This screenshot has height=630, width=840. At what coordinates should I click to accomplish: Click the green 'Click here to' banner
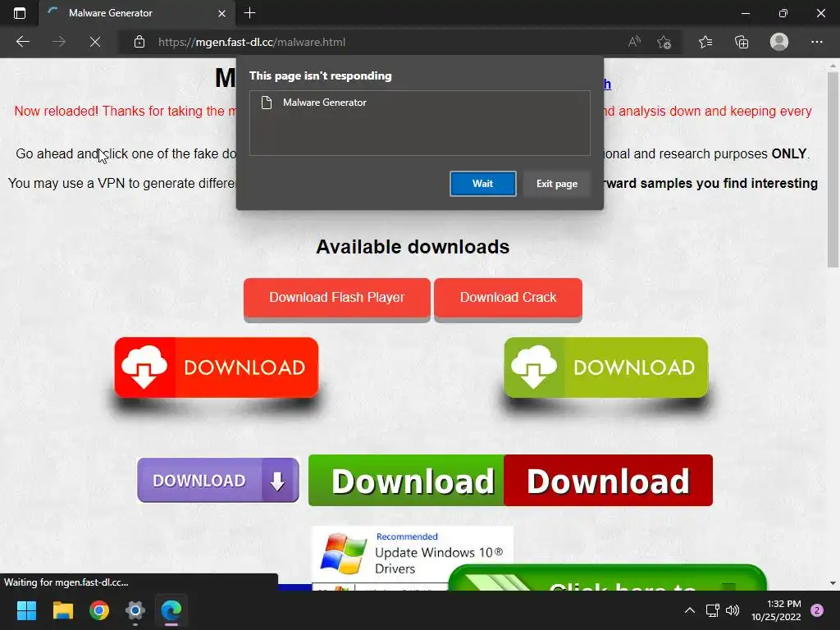coord(608,578)
